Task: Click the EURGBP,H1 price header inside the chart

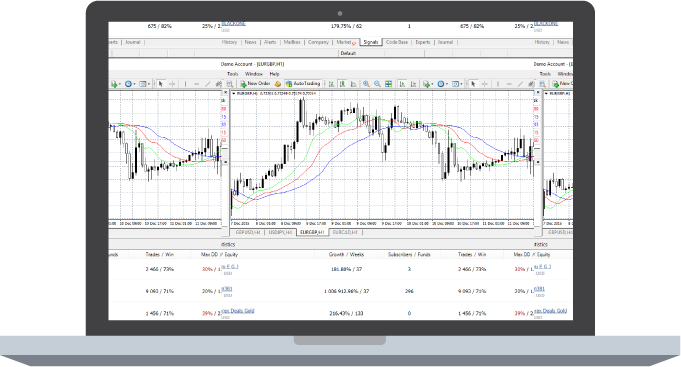Action: click(x=274, y=93)
